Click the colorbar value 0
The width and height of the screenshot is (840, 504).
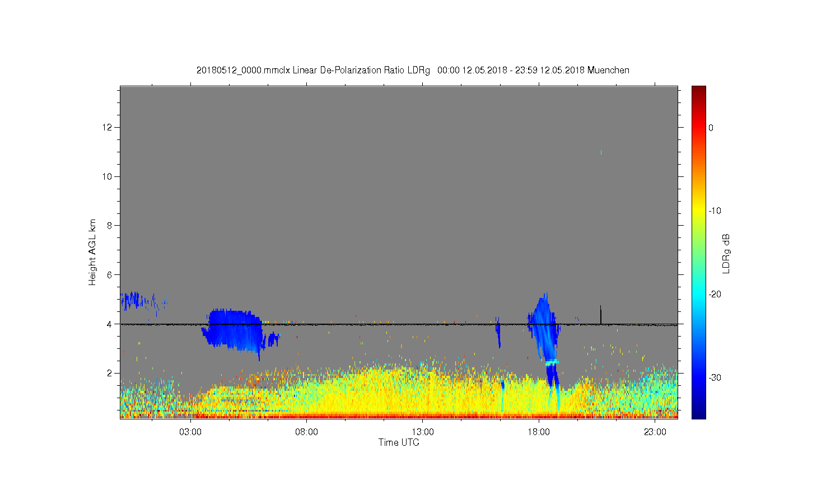(x=711, y=128)
